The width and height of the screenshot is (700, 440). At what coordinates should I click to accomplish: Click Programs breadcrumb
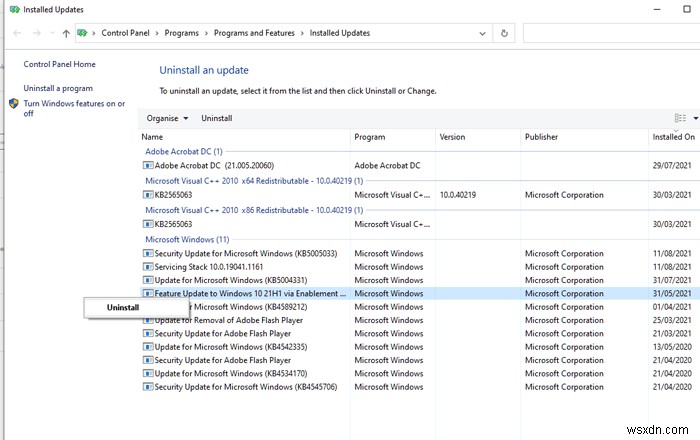(181, 33)
